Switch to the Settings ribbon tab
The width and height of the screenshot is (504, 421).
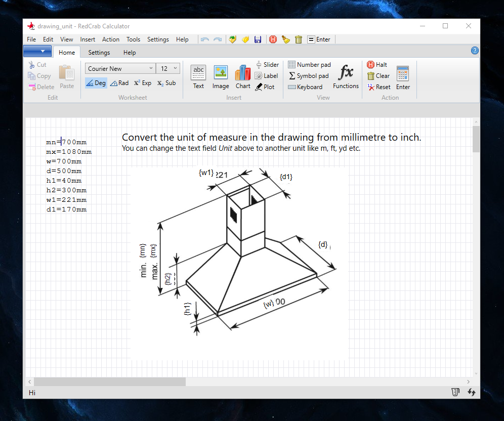tap(99, 53)
